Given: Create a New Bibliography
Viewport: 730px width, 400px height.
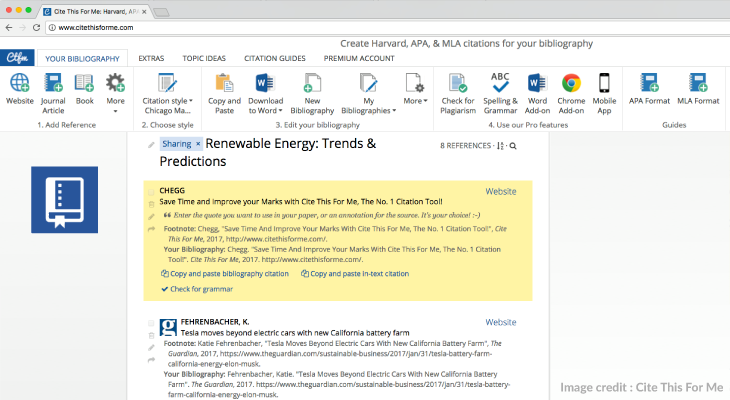Looking at the screenshot, I should point(312,83).
